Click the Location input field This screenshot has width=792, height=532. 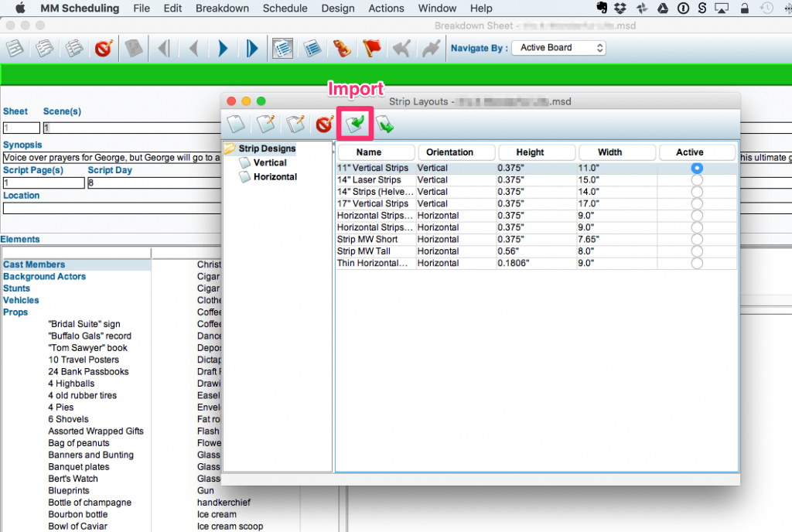[x=112, y=208]
